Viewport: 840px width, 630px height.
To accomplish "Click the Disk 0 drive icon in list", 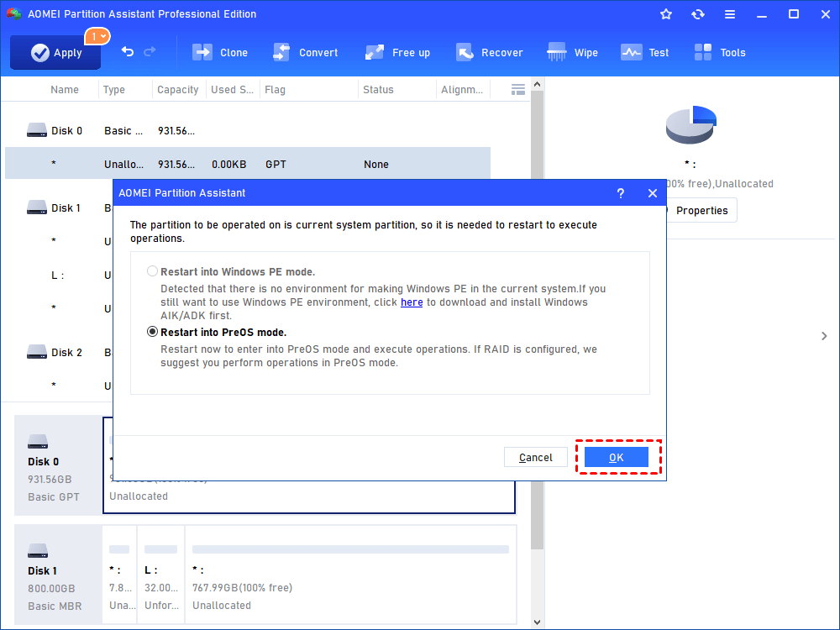I will [x=37, y=130].
